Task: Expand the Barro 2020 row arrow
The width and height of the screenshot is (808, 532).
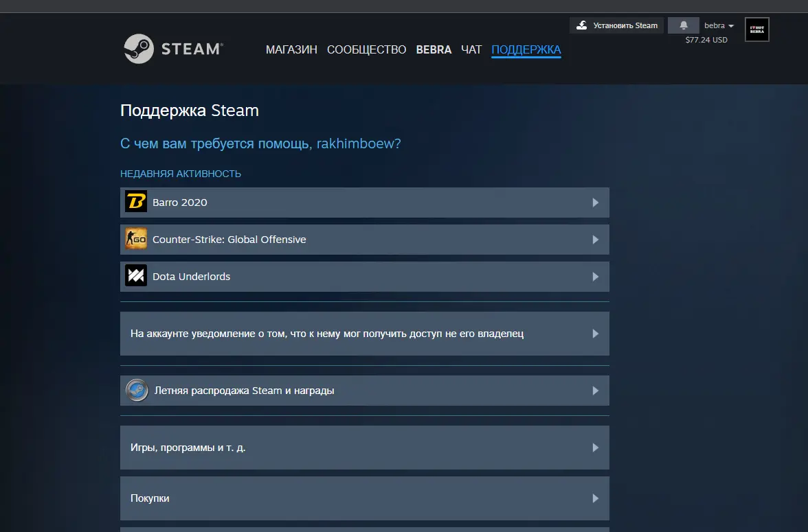Action: pos(595,203)
